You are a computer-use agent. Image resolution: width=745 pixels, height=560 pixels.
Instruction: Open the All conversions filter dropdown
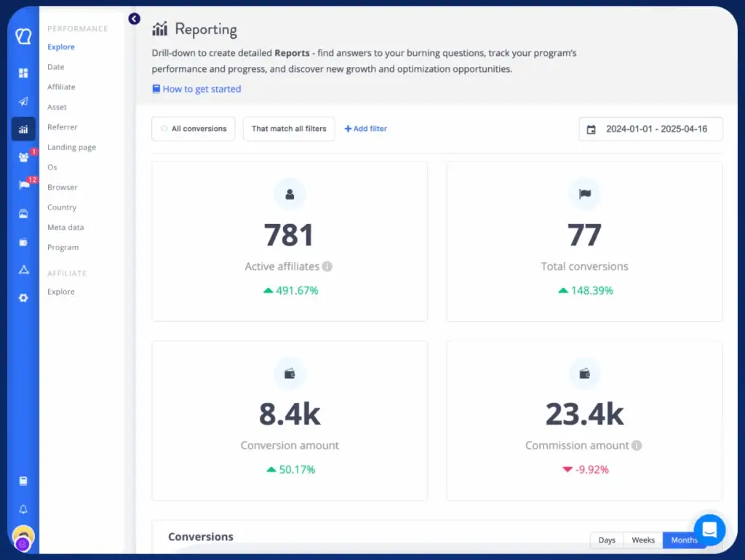pyautogui.click(x=193, y=129)
